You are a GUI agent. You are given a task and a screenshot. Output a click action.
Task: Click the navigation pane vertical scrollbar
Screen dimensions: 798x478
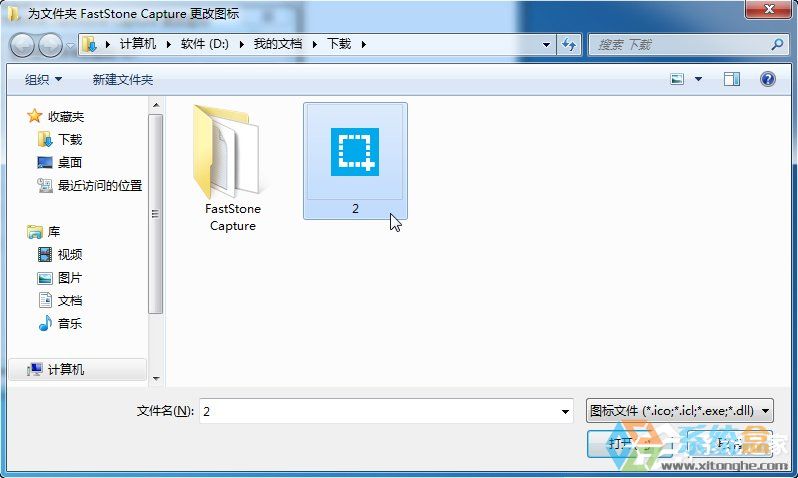155,215
